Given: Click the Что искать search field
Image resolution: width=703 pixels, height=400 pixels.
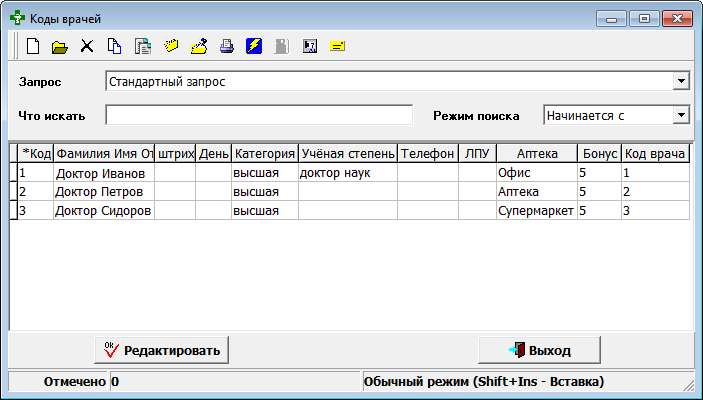Looking at the screenshot, I should point(259,116).
